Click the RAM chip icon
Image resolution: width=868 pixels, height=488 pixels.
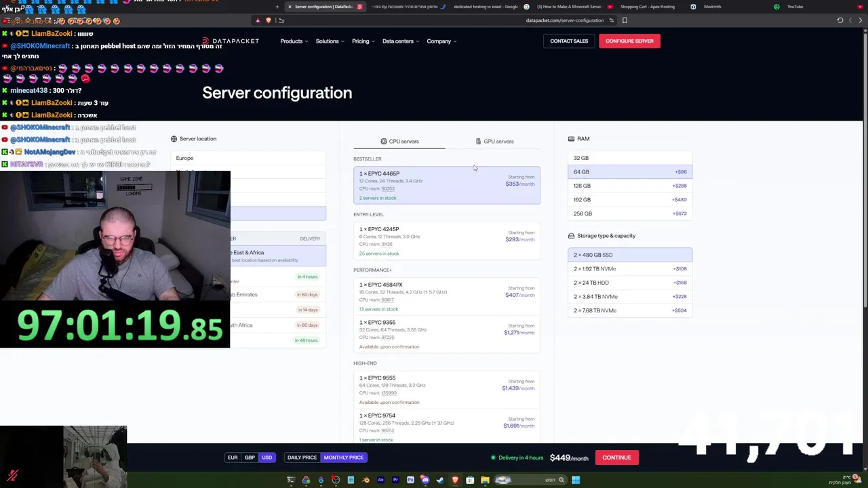point(571,139)
